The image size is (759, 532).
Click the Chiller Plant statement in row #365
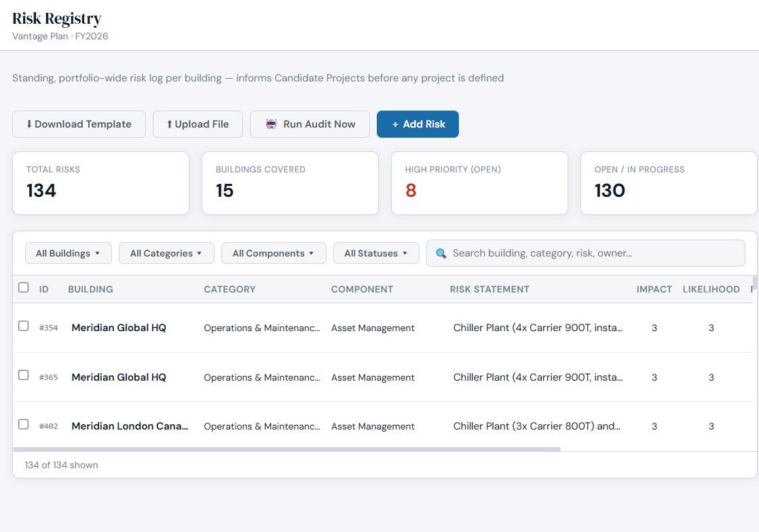(538, 377)
